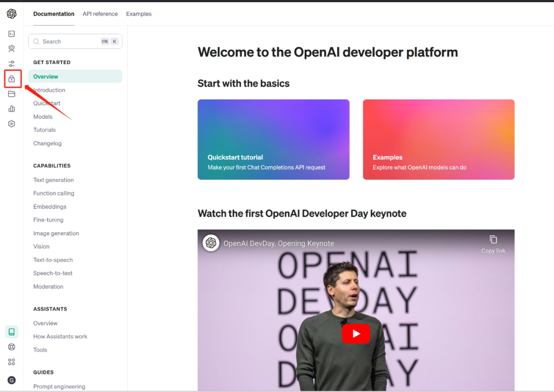Image resolution: width=554 pixels, height=392 pixels.
Task: Switch to the API reference tab
Action: [100, 14]
